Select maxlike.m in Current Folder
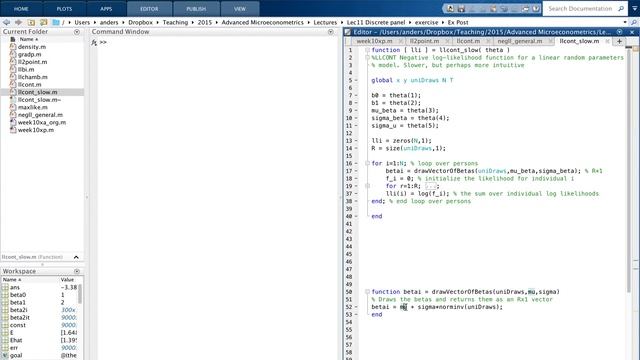The image size is (640, 360). 33,107
